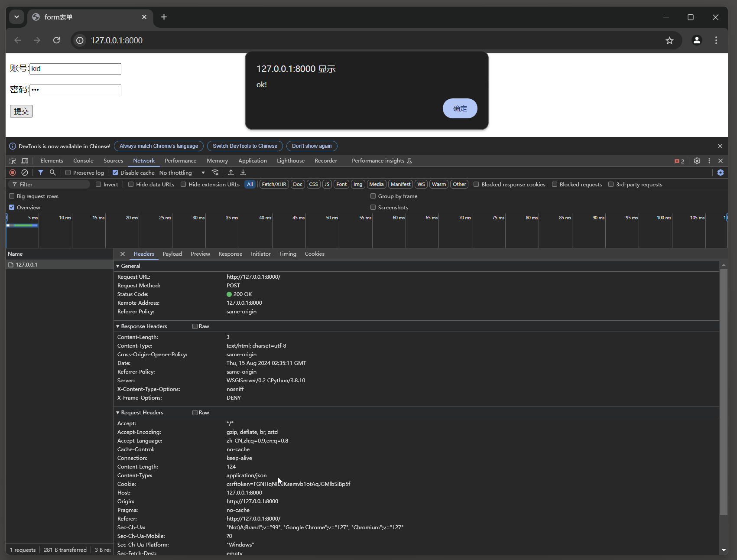Toggle Raw for Response Headers
The width and height of the screenshot is (737, 560).
pos(195,326)
